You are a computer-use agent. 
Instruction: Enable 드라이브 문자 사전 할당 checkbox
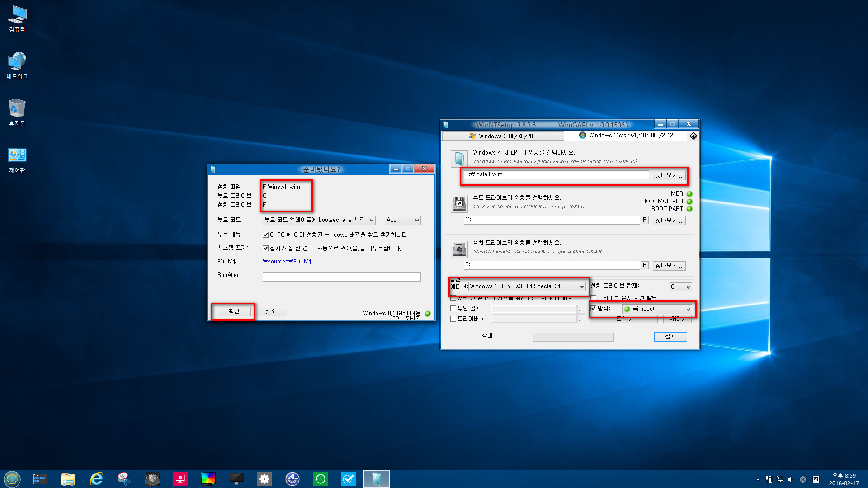pos(594,298)
